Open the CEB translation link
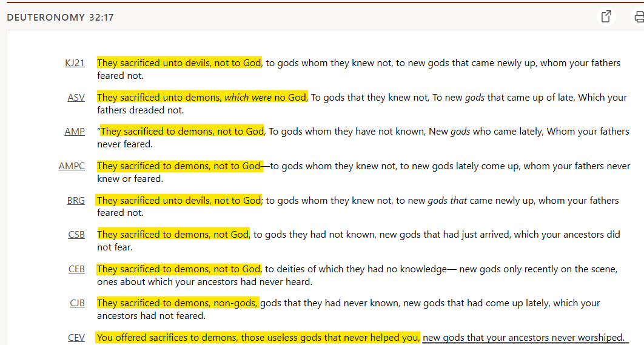This screenshot has width=644, height=345. pos(77,269)
